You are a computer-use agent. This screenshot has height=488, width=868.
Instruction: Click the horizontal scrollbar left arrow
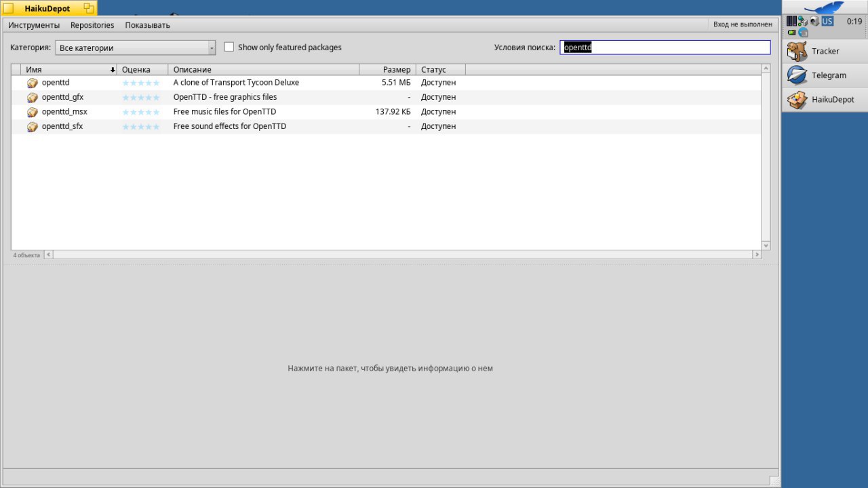pos(48,255)
